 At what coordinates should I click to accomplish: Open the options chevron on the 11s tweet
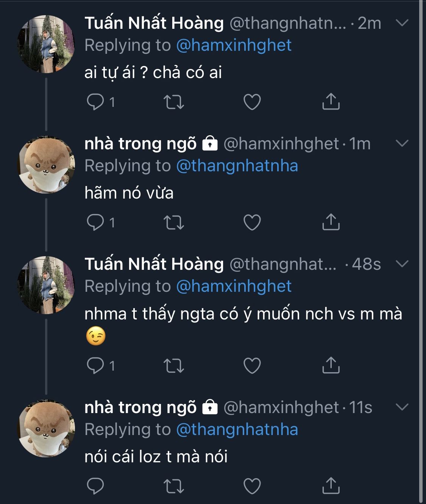click(401, 407)
